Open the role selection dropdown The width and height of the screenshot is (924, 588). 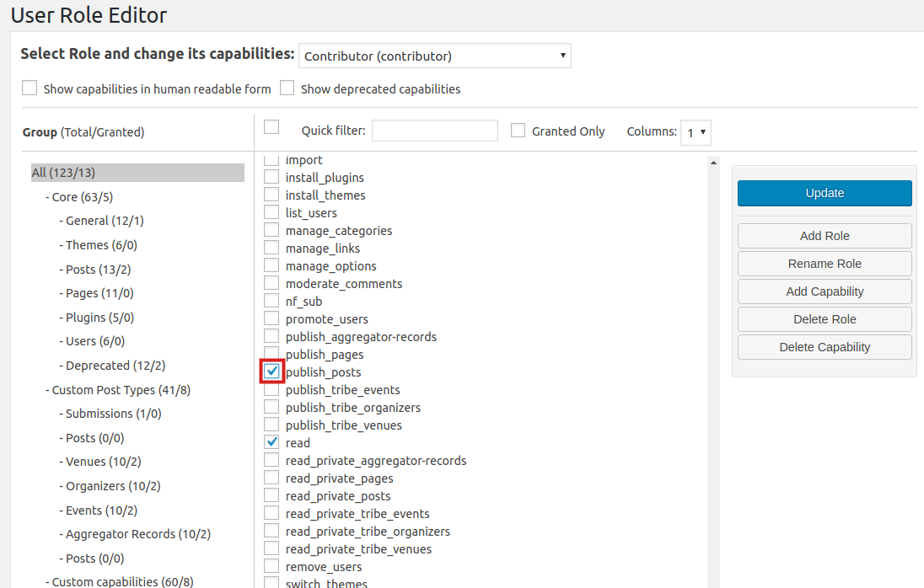click(434, 56)
